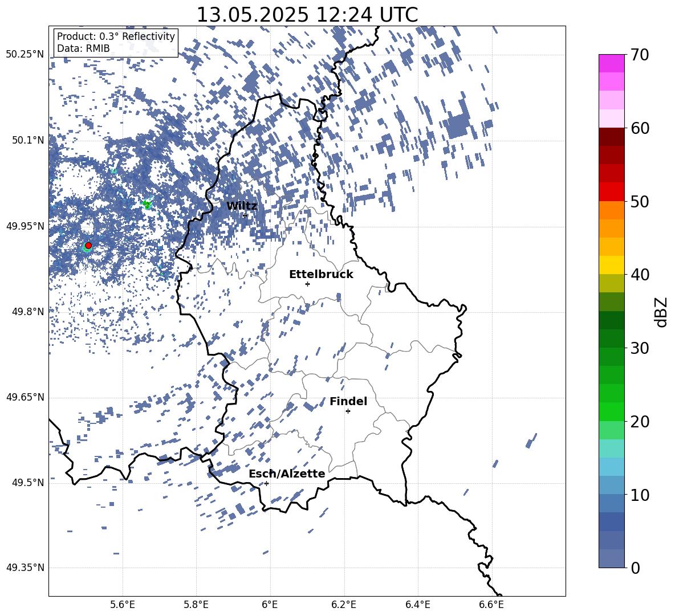The width and height of the screenshot is (675, 616).
Task: Click the 20 tick on the colorbar
Action: (640, 421)
